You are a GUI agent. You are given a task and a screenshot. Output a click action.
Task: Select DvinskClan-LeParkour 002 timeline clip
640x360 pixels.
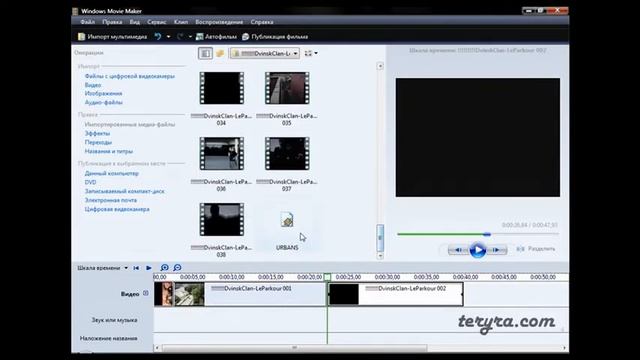pyautogui.click(x=396, y=294)
